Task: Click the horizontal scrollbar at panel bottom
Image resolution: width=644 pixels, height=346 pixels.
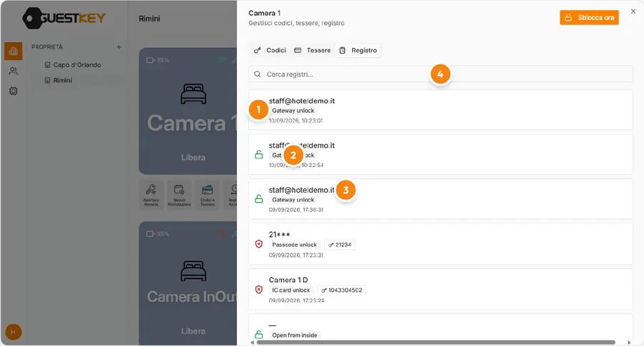Action: tap(436, 342)
